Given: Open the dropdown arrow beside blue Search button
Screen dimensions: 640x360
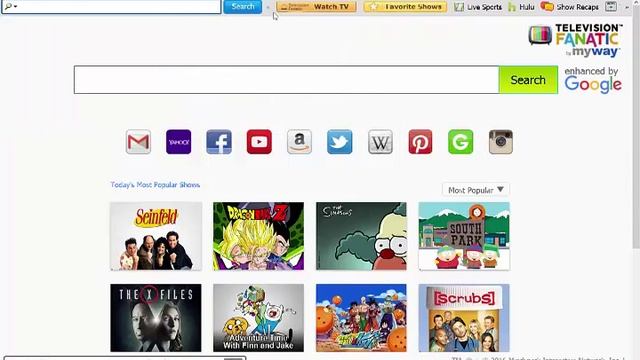Looking at the screenshot, I should pyautogui.click(x=268, y=7).
